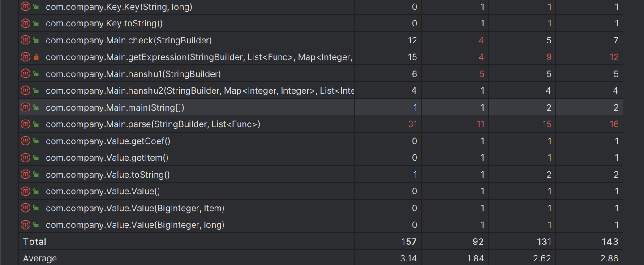The height and width of the screenshot is (265, 644).
Task: Click the method icon for Main.parse row
Action: [26, 124]
